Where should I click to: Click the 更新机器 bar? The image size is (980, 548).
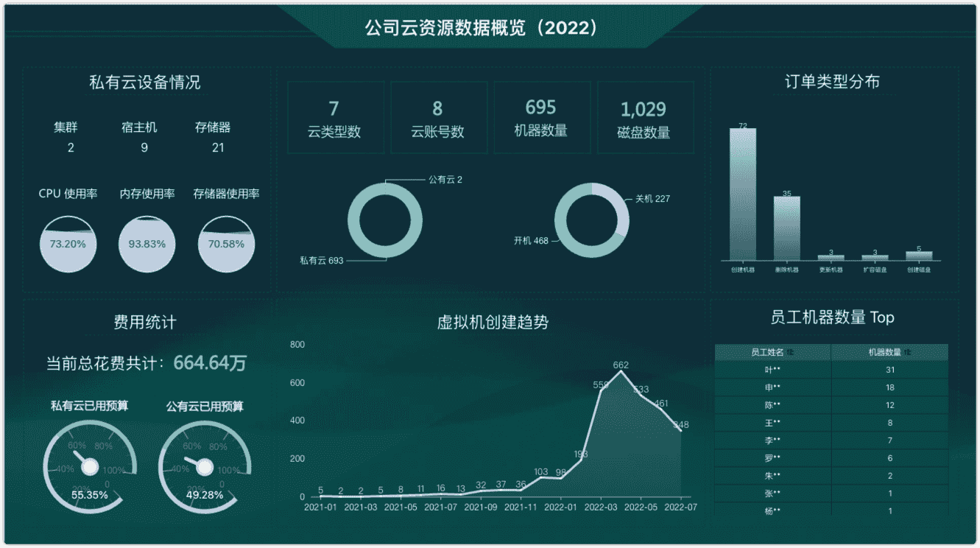pyautogui.click(x=831, y=258)
